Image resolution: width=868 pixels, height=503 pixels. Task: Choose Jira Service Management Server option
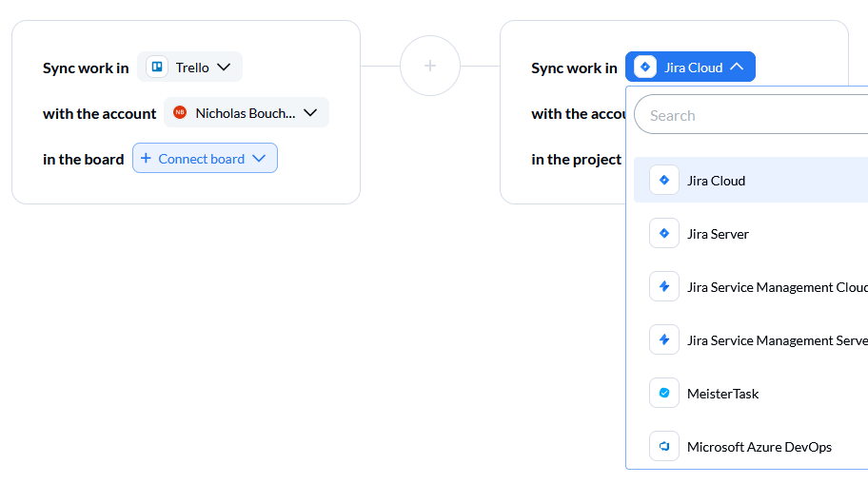751,339
